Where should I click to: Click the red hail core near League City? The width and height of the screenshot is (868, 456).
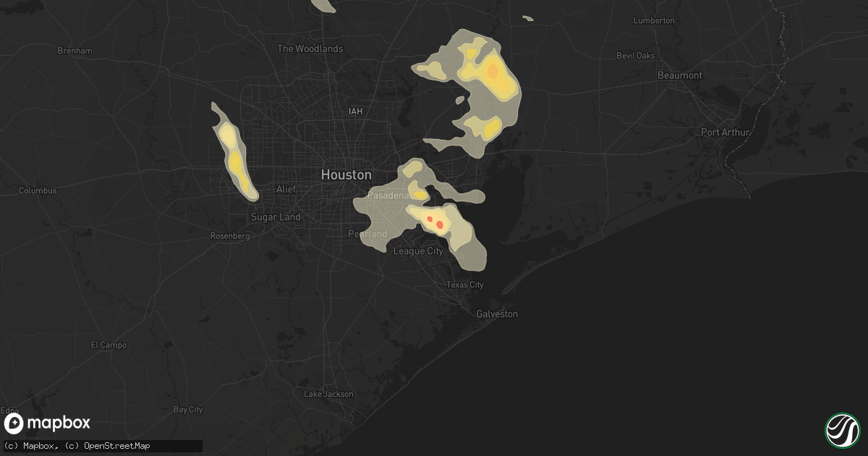[x=439, y=225]
